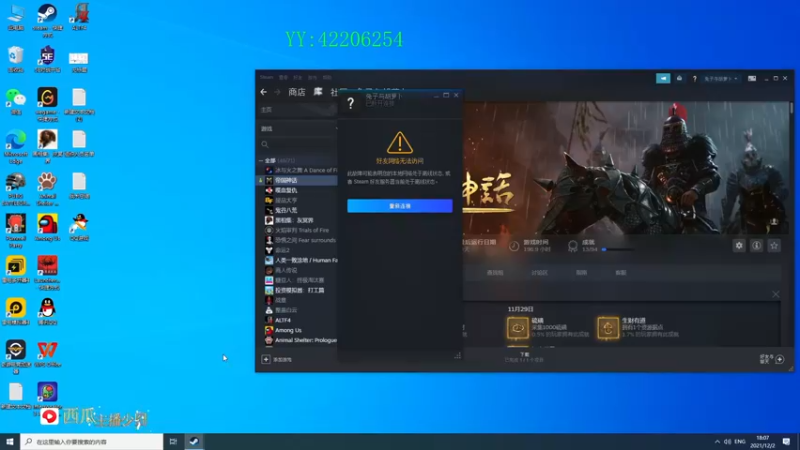
Task: Click the blue reconnect button in friends popup
Action: 399,206
